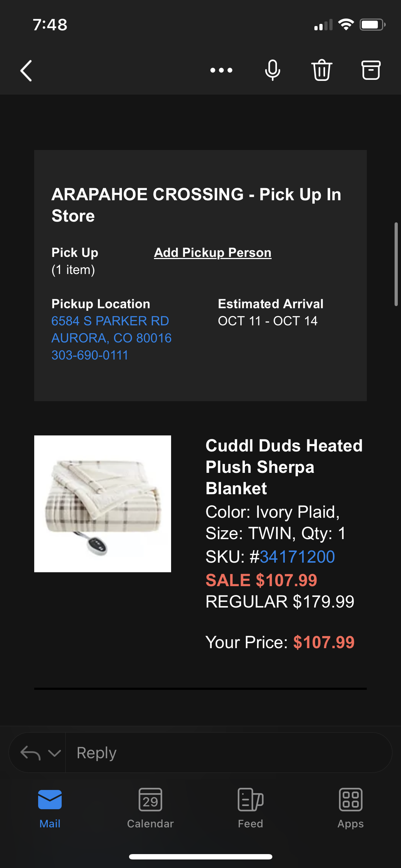Tap the reply arrow icon

tap(30, 753)
